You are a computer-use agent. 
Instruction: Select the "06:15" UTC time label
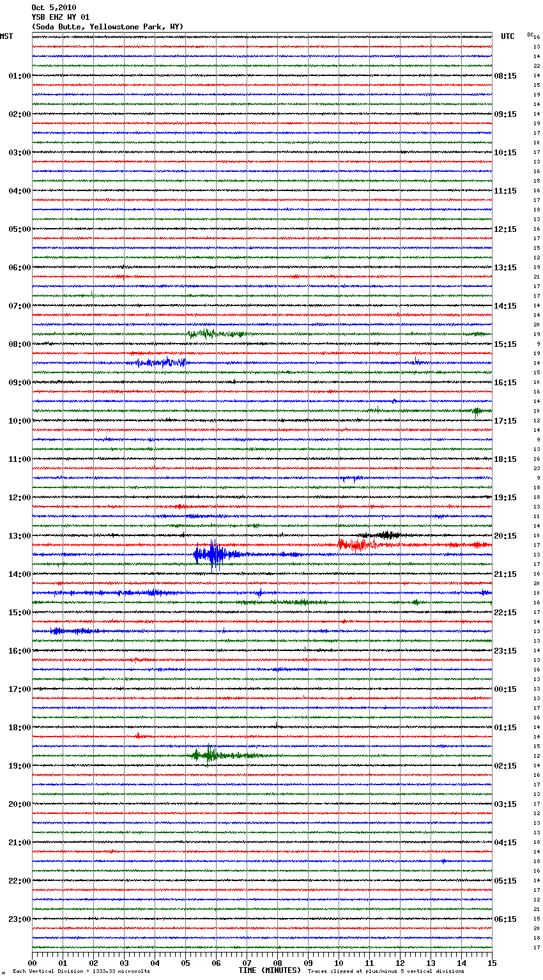505,919
